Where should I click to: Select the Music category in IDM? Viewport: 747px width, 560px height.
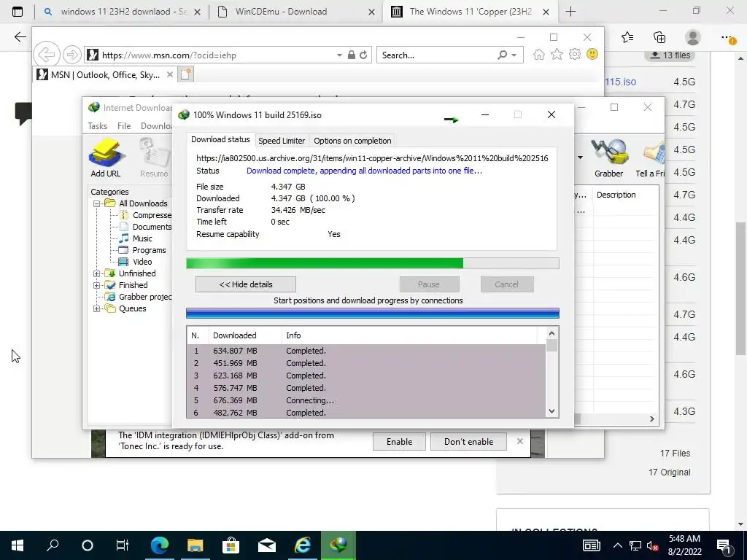136,238
